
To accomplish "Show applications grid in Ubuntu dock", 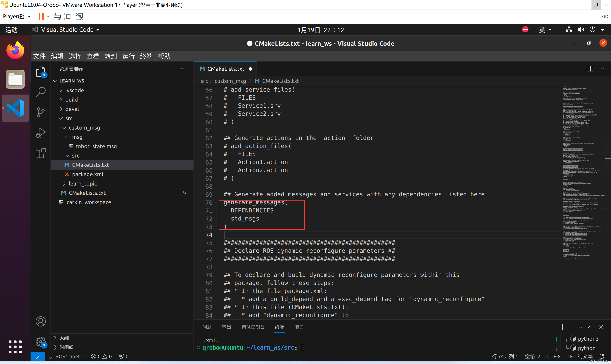I will point(15,347).
